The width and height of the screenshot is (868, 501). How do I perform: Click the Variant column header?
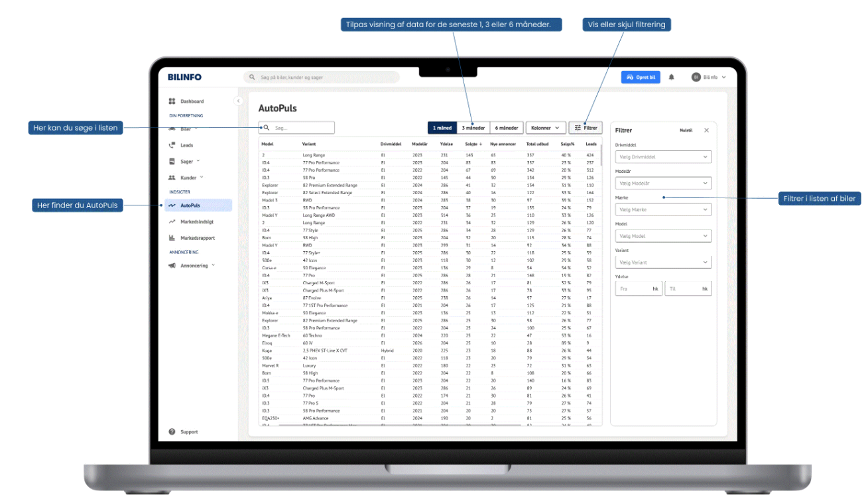pyautogui.click(x=309, y=144)
